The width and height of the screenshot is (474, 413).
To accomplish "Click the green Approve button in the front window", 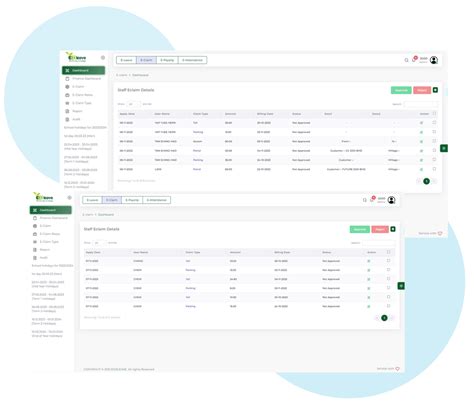I will 360,229.
